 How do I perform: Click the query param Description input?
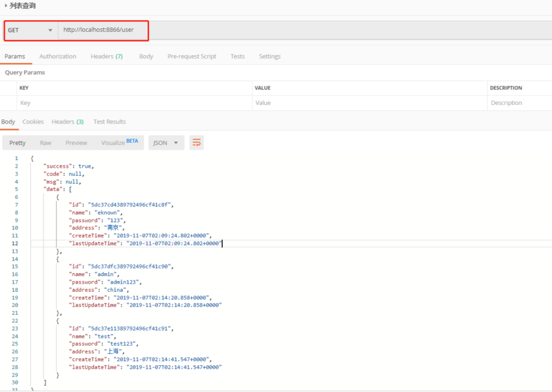pos(520,103)
